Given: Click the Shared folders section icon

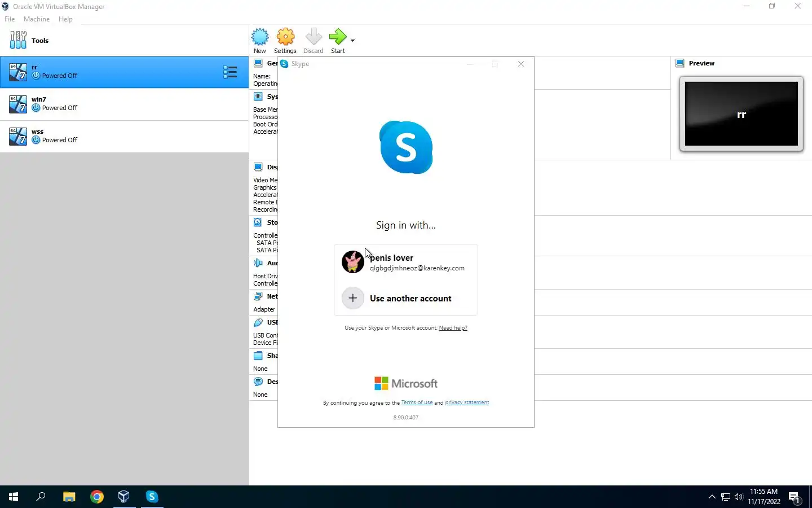Looking at the screenshot, I should (x=258, y=356).
